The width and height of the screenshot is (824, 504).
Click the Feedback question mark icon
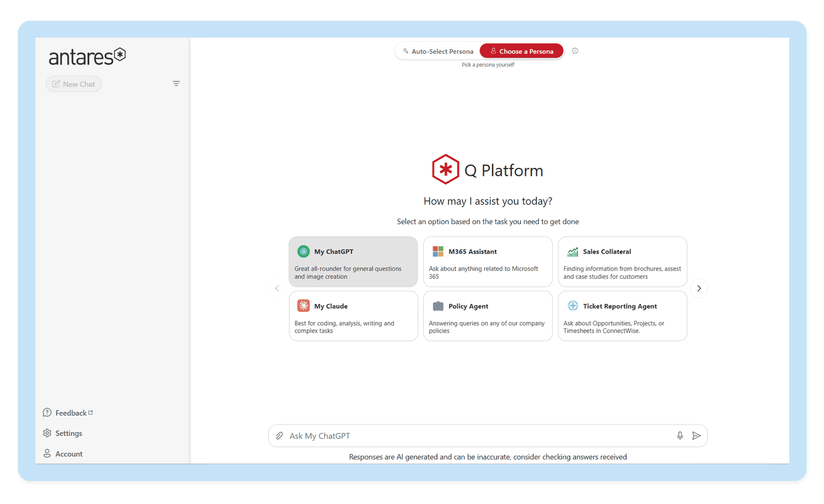tap(47, 413)
